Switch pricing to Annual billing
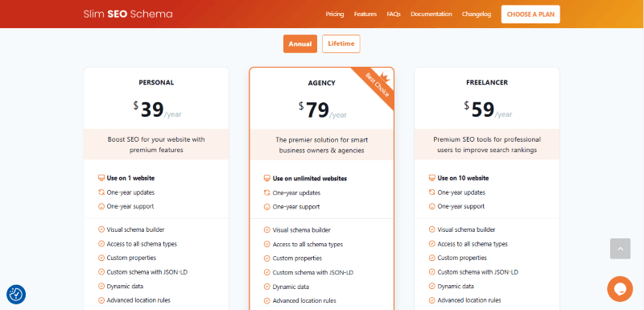This screenshot has width=644, height=310. pos(299,44)
